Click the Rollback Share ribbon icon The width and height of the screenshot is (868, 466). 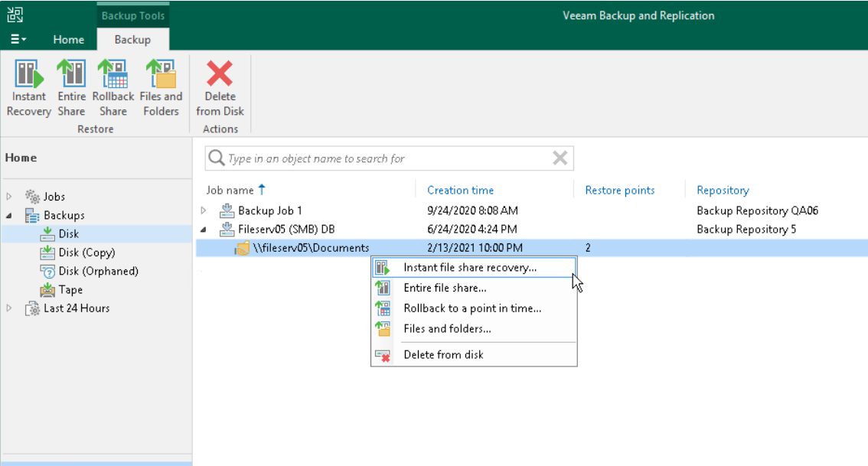coord(113,73)
